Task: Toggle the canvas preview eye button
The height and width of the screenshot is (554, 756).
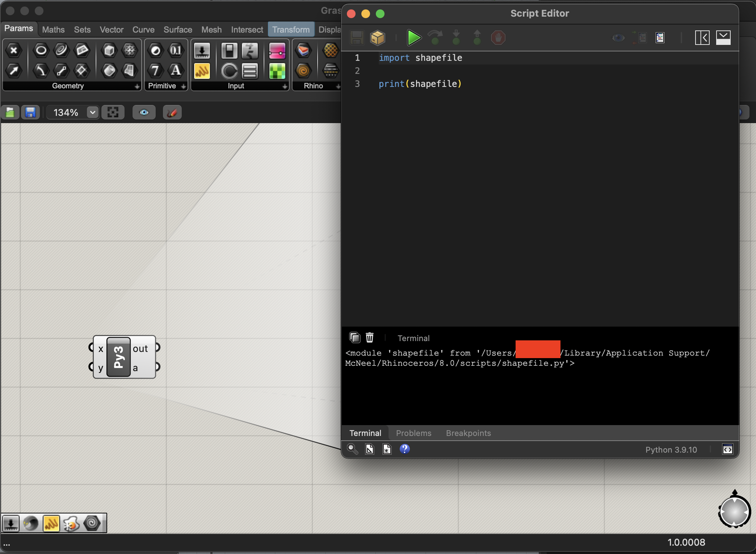Action: [x=144, y=113]
